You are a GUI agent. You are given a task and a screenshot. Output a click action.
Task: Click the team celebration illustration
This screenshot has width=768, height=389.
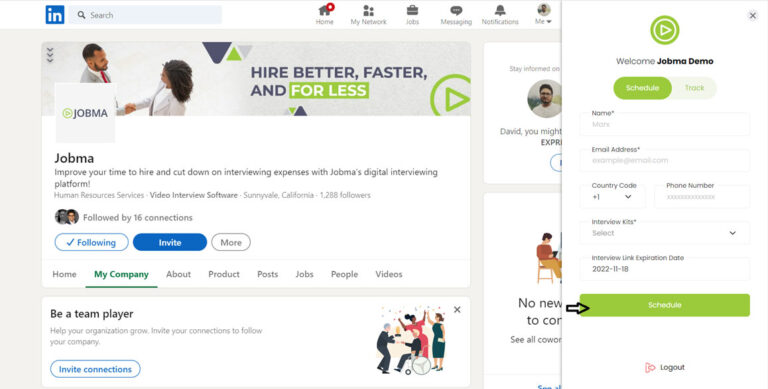point(411,340)
